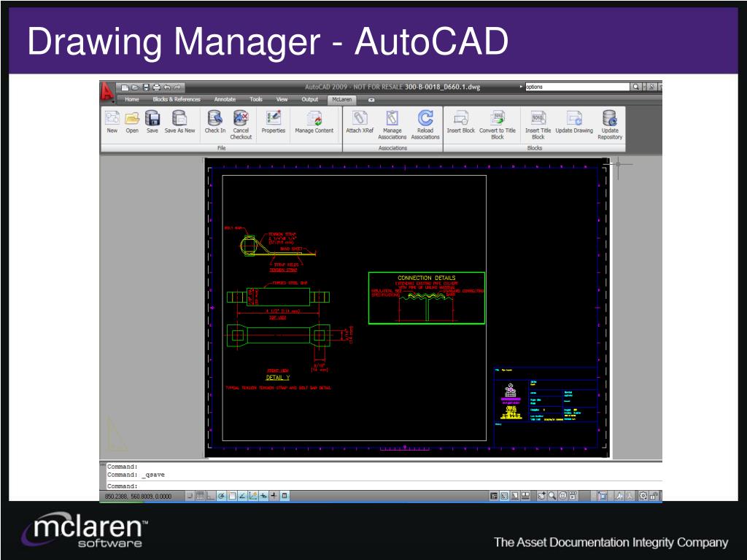The height and width of the screenshot is (560, 747).
Task: Click Zoom magnifier in status bar
Action: [551, 496]
